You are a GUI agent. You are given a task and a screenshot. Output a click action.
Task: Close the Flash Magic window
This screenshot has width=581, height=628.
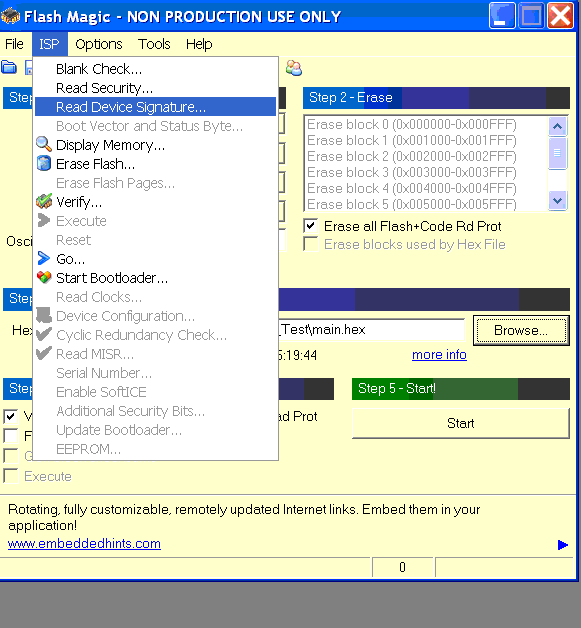coord(561,16)
